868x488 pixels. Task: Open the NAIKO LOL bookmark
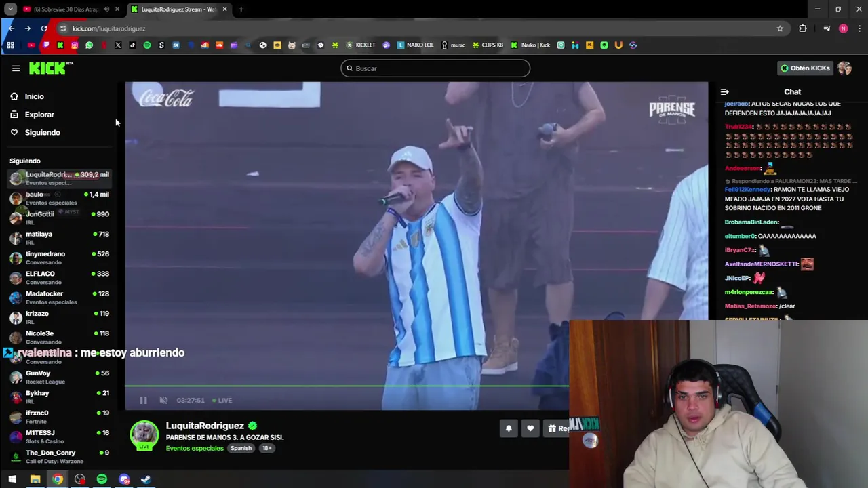(x=415, y=45)
